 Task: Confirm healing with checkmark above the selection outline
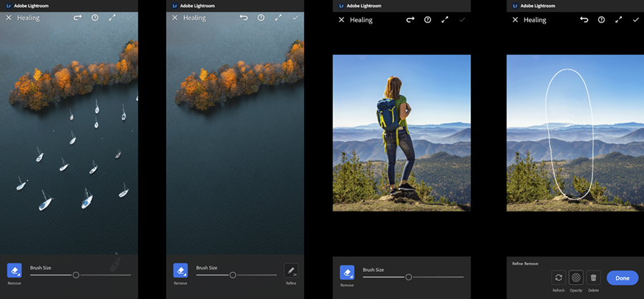635,20
